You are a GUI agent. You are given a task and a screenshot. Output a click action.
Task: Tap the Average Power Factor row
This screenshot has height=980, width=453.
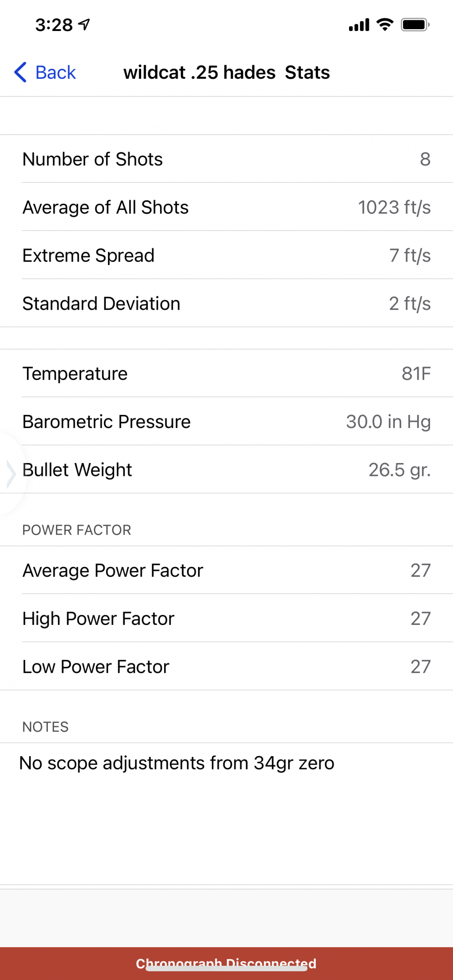(x=226, y=570)
